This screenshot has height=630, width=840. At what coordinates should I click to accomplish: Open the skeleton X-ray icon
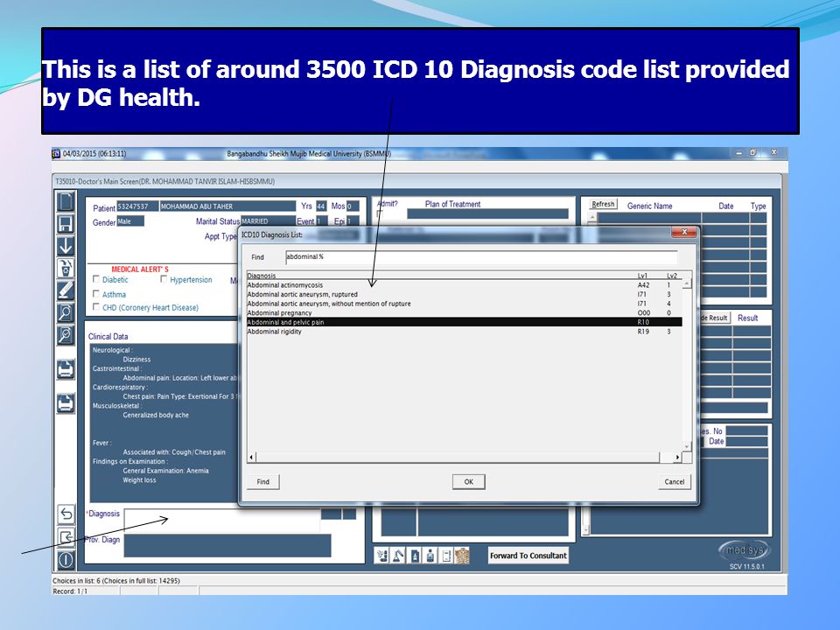(462, 556)
